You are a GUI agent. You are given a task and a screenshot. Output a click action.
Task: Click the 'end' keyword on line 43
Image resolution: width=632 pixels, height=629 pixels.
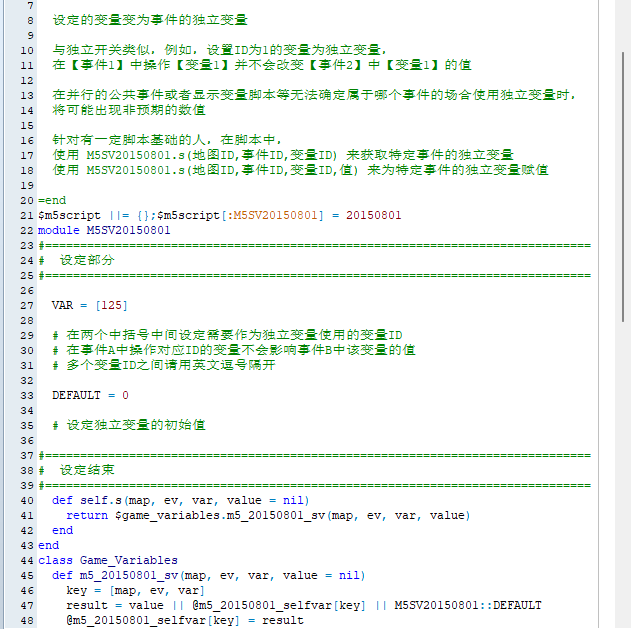pos(48,546)
